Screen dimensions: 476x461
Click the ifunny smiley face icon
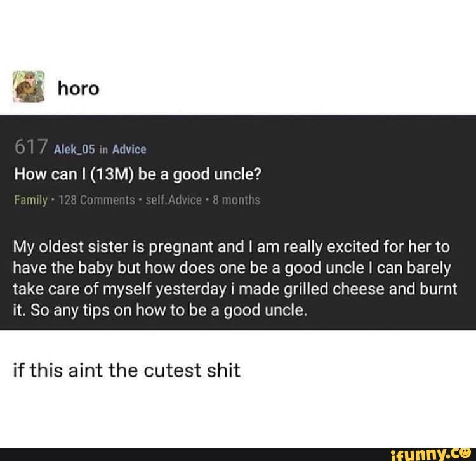click(466, 453)
